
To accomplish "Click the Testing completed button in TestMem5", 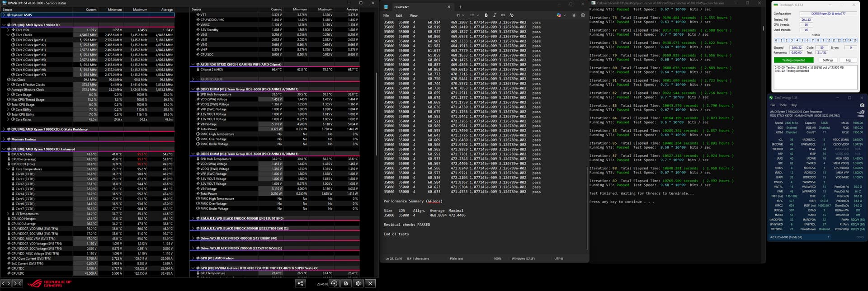I will point(793,60).
